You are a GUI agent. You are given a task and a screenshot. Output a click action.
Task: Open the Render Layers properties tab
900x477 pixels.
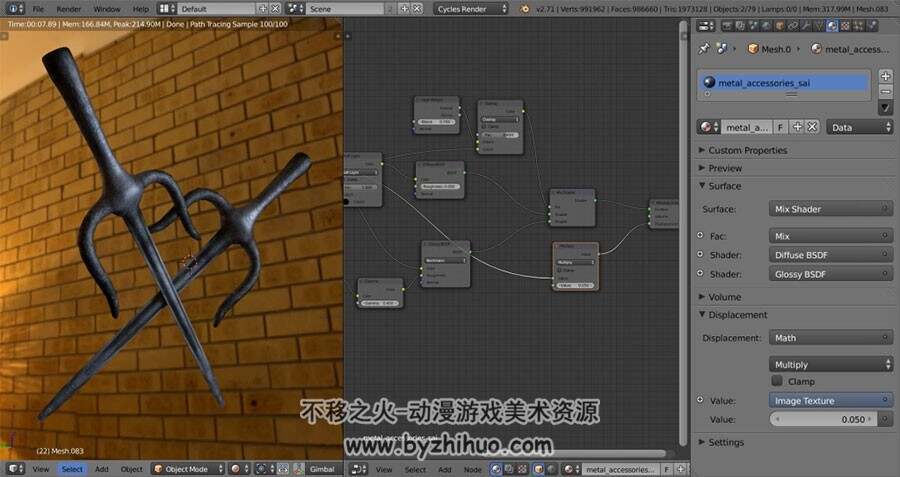pos(740,26)
